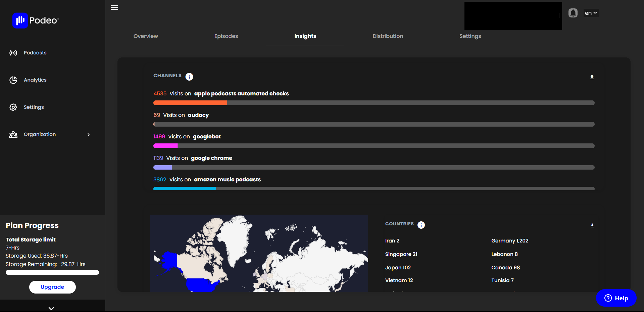Open the Episodes tab
The image size is (644, 312).
226,36
